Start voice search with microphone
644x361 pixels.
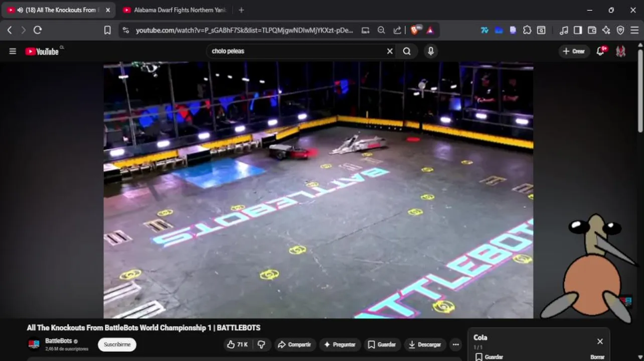click(431, 51)
